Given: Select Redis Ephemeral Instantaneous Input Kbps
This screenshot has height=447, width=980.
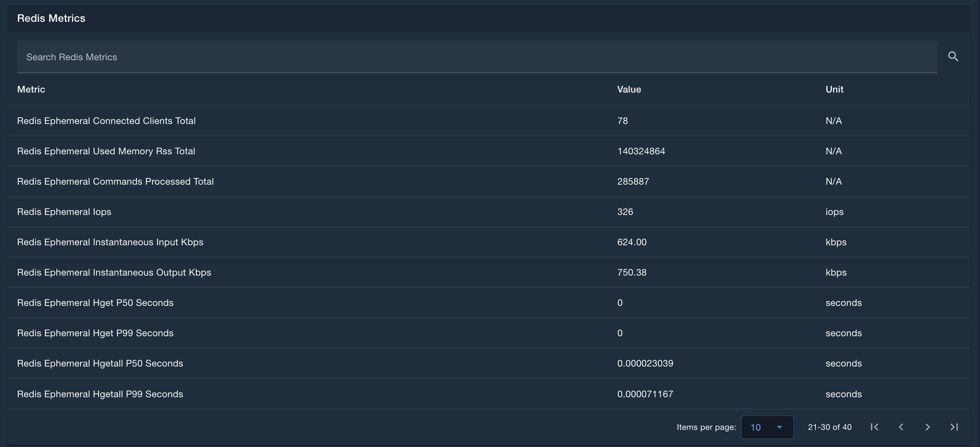Looking at the screenshot, I should pos(488,242).
